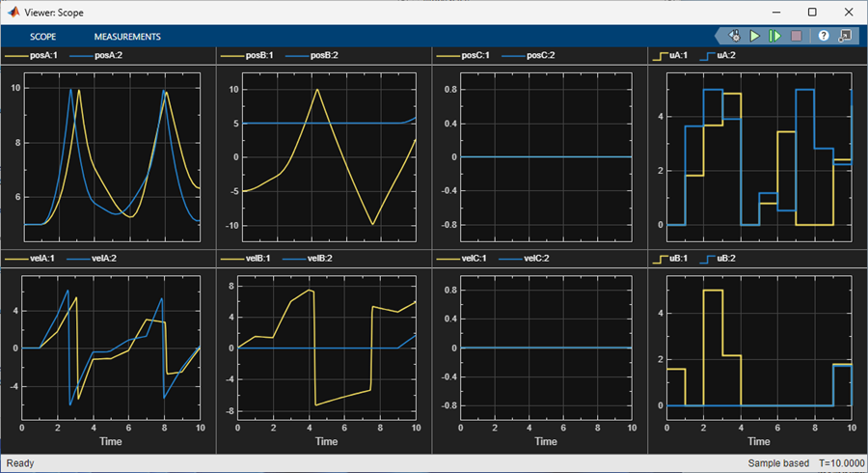Click the Stop simulation button
Screen dimensions: 868x473
click(796, 36)
